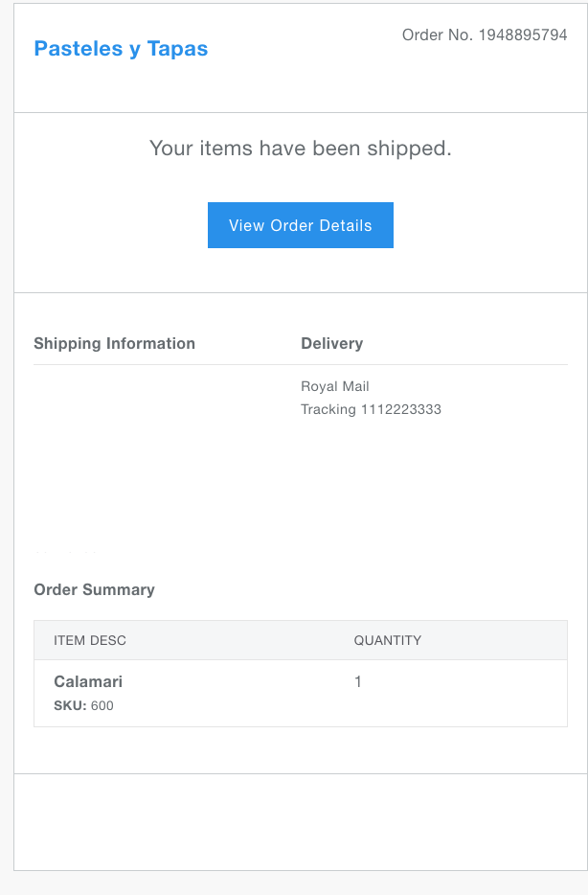Select tracking number 1112223333
Screen dimensions: 588x895
401,409
